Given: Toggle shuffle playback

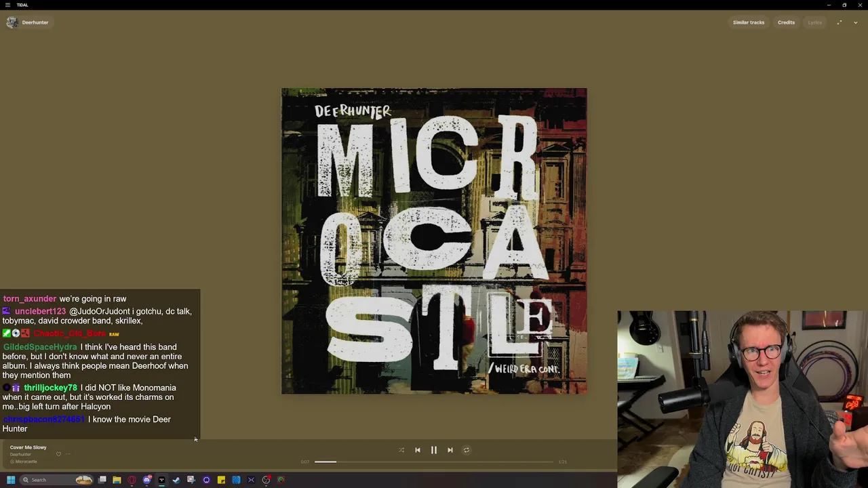Looking at the screenshot, I should pos(401,450).
